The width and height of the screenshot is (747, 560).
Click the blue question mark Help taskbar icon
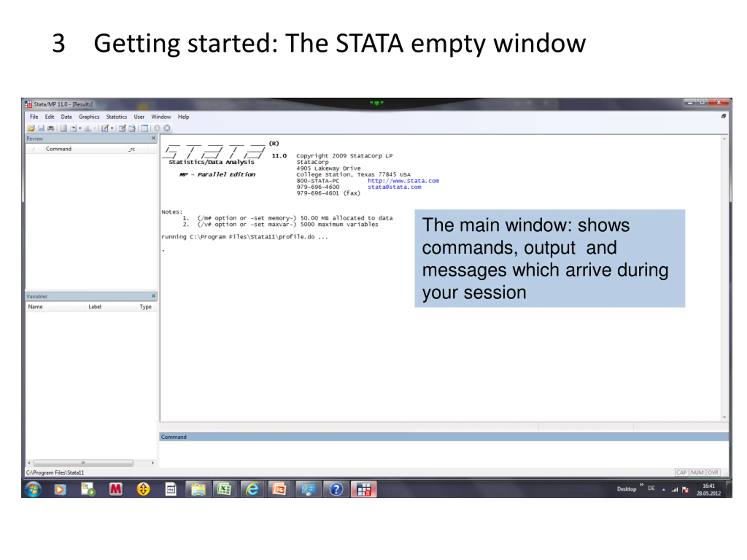(x=336, y=489)
